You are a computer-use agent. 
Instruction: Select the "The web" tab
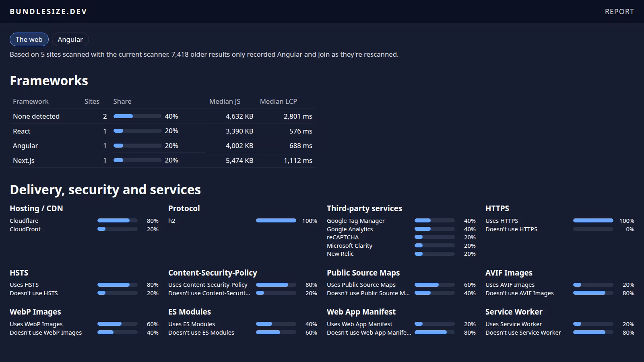tap(29, 39)
